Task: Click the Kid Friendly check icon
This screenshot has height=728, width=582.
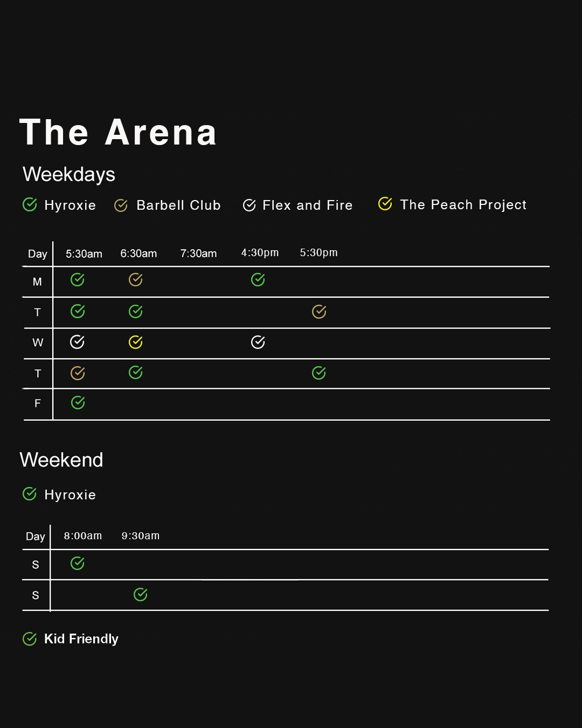Action: [x=30, y=639]
